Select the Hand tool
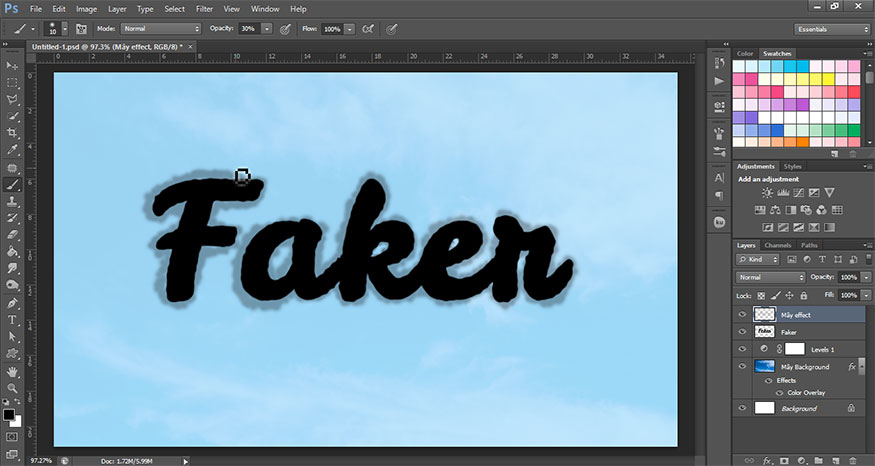 (x=12, y=372)
